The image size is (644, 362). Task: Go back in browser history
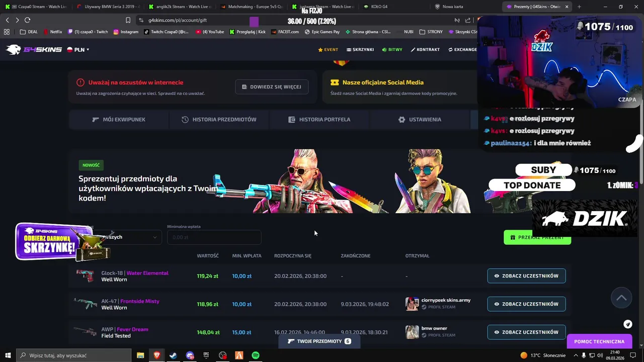[7, 20]
